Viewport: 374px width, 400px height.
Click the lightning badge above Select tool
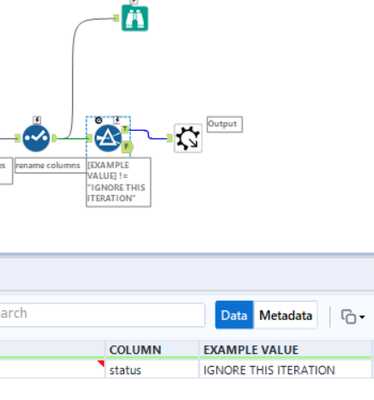pos(37,120)
